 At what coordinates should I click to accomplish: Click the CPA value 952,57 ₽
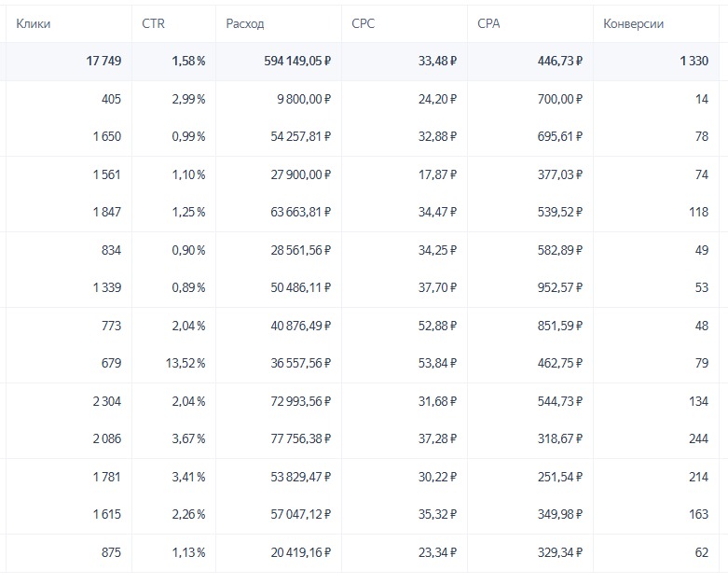pos(553,288)
